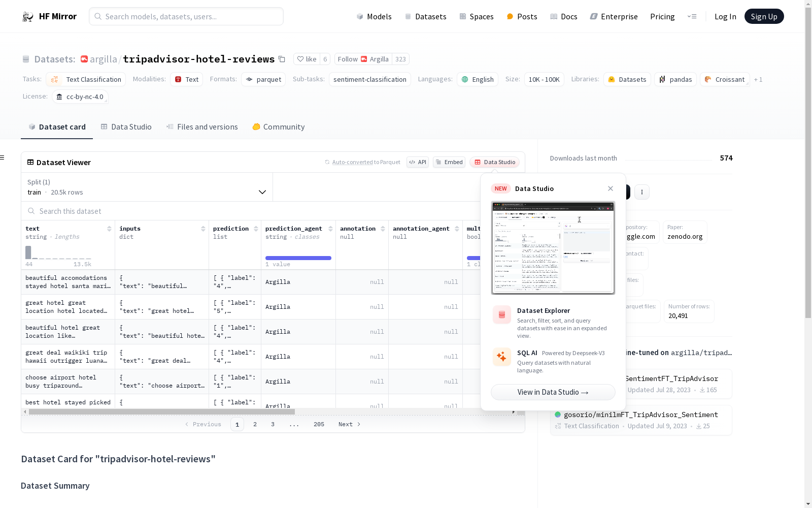Go to the Pricing page
The height and width of the screenshot is (508, 812).
[x=662, y=17]
